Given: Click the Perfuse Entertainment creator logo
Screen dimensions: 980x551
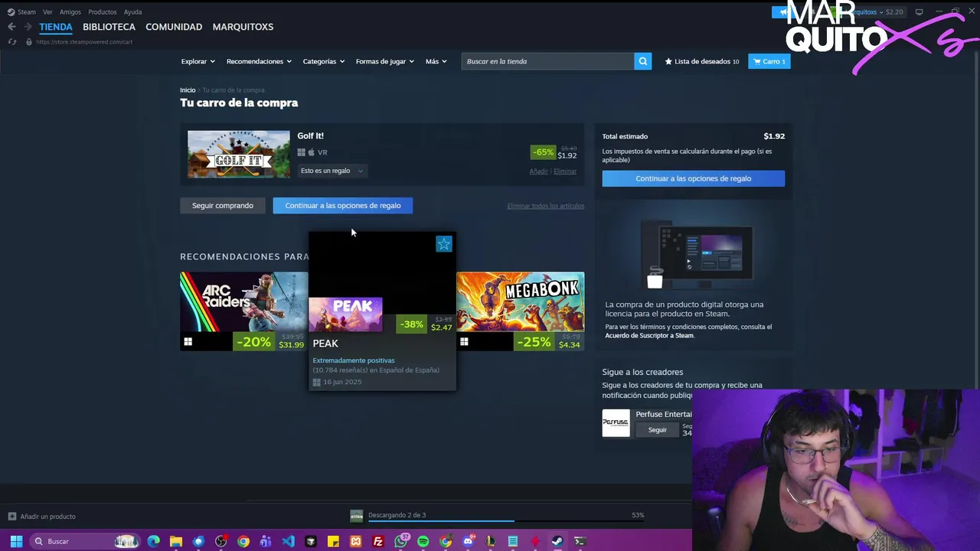Looking at the screenshot, I should pos(616,422).
